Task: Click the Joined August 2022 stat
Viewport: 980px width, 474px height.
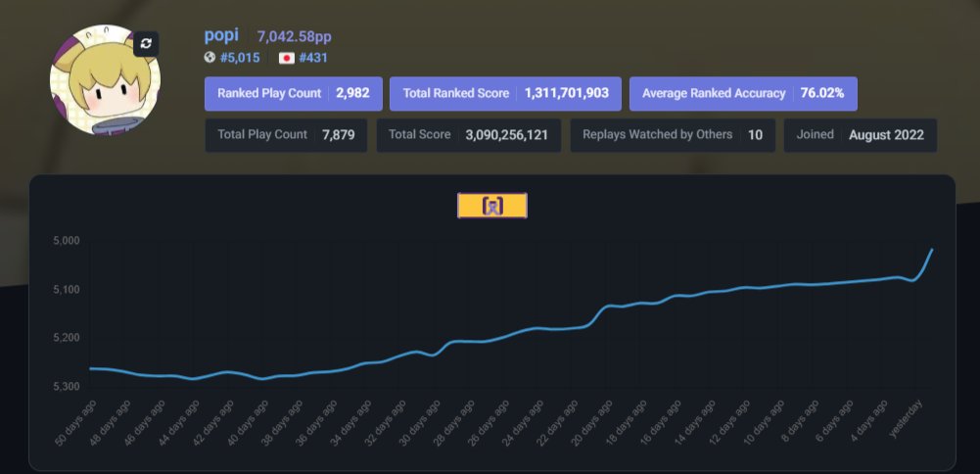Action: (x=861, y=135)
